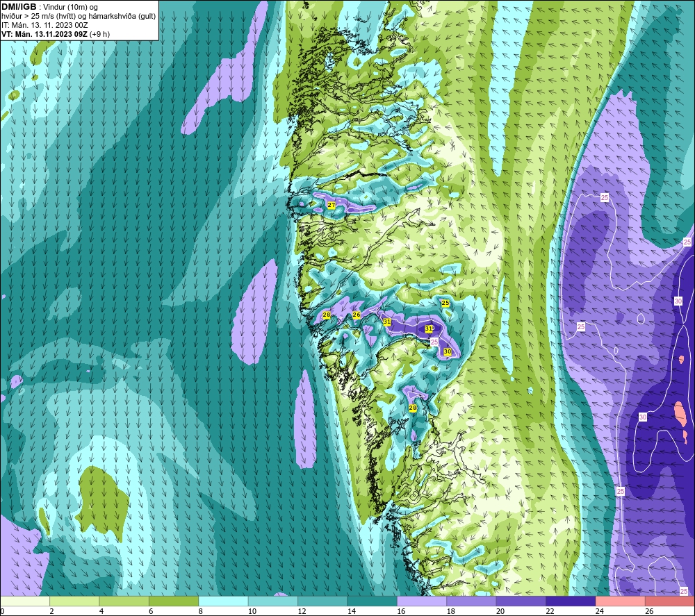Click the 14–16 m/s dark teal legend swatch

tap(373, 601)
